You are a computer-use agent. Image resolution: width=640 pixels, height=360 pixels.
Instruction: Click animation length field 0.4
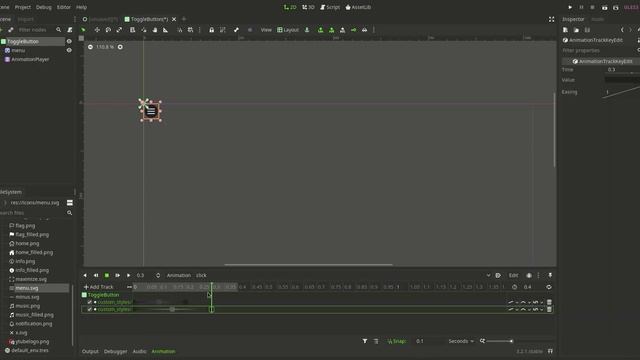pyautogui.click(x=532, y=287)
